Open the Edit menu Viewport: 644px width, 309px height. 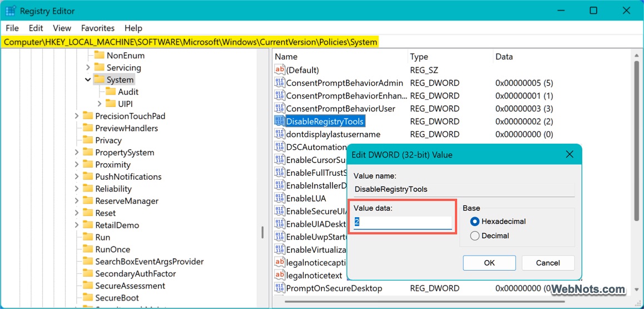click(x=36, y=28)
